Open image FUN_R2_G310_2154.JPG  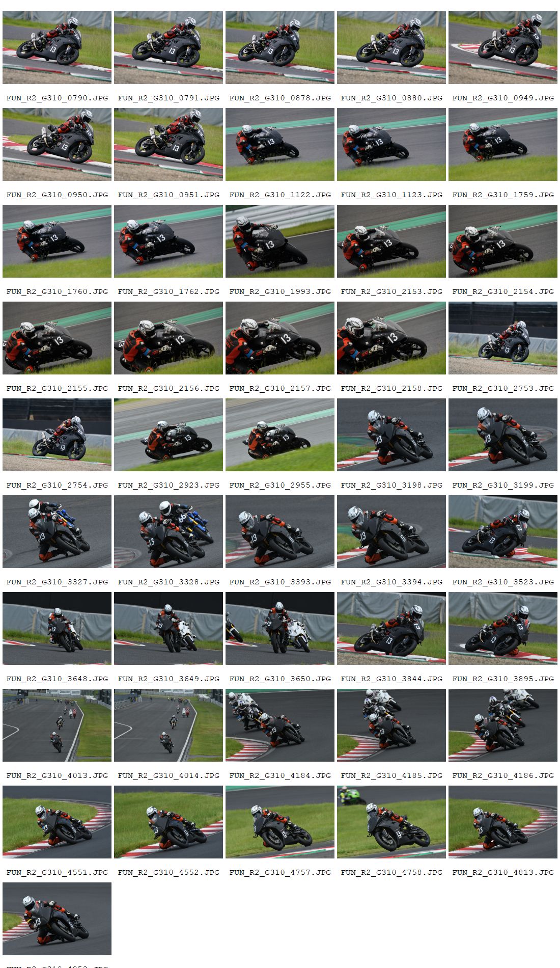point(503,241)
